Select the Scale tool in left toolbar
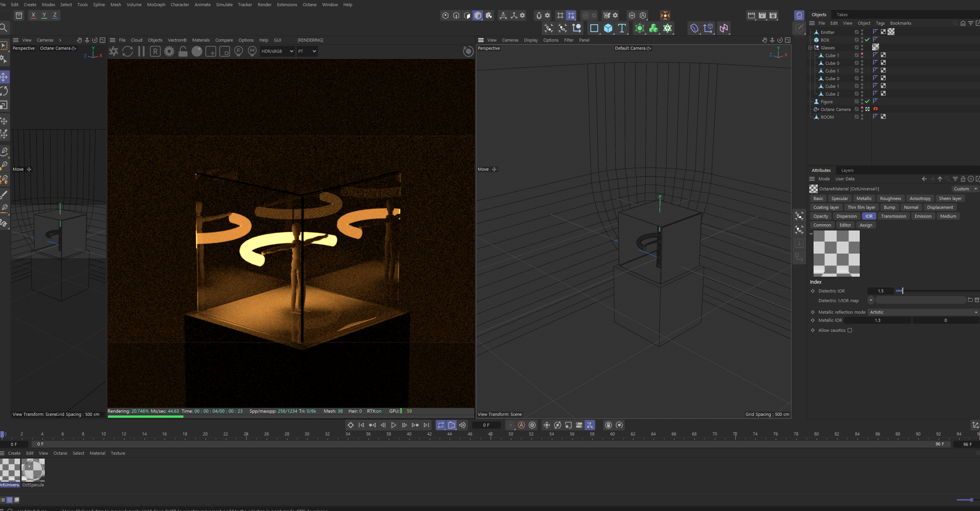Screen dimensions: 980x511 coord(4,105)
